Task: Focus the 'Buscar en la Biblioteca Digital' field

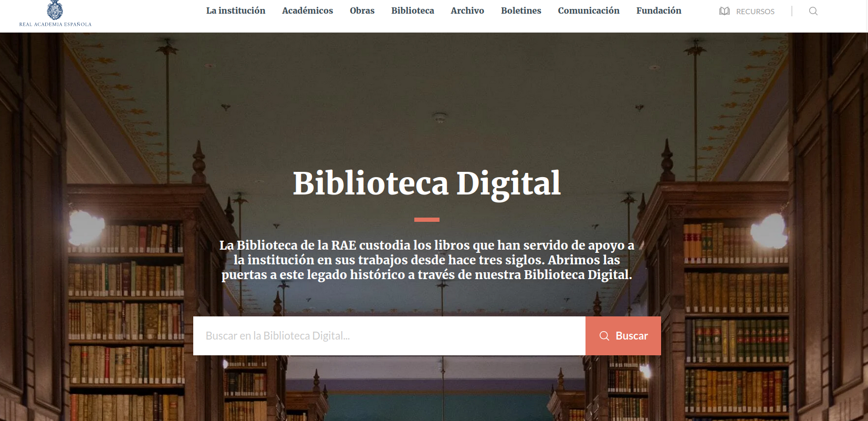Action: click(389, 336)
